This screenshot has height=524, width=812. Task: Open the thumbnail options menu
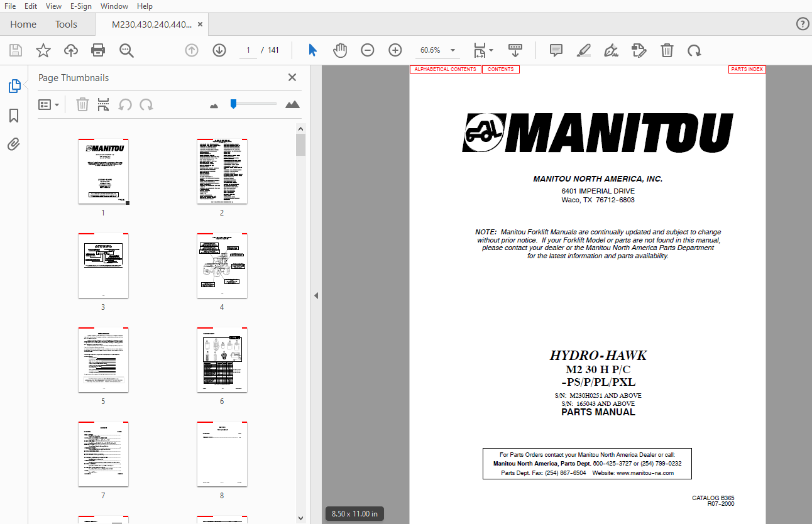[49, 105]
